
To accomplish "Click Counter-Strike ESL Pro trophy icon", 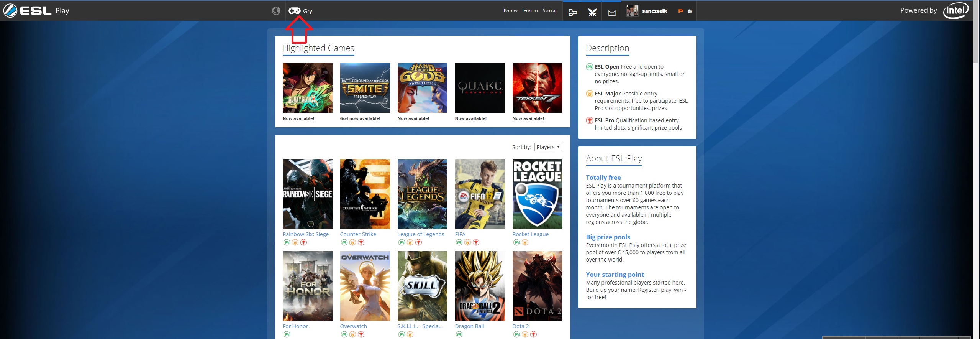I will click(361, 242).
